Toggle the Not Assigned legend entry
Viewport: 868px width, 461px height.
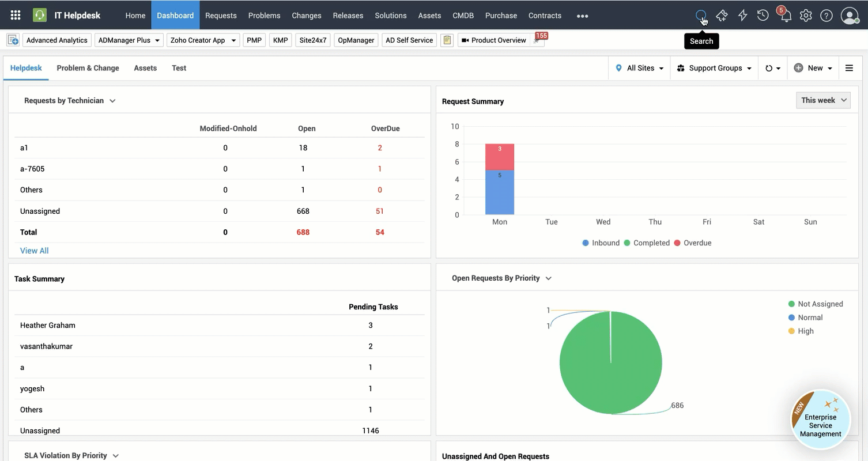click(815, 304)
